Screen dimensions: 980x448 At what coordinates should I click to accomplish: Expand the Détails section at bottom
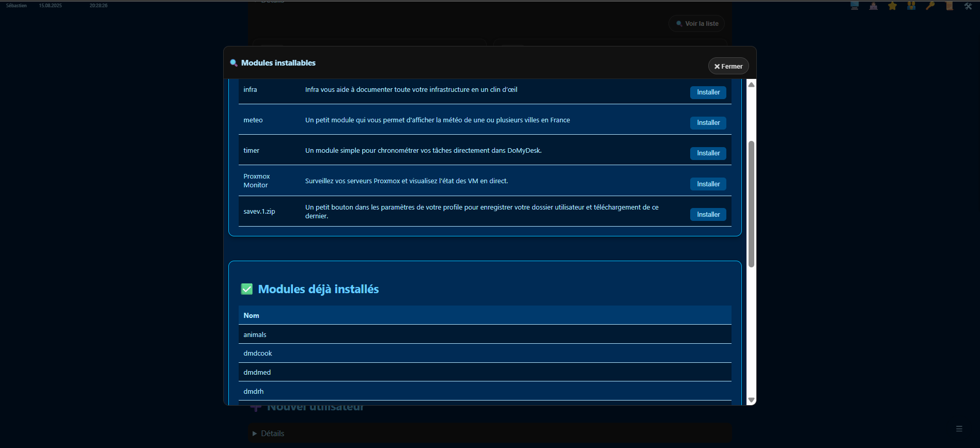click(269, 434)
